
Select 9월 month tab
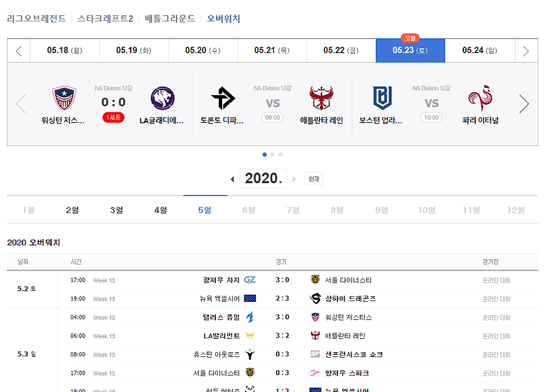[x=382, y=210]
